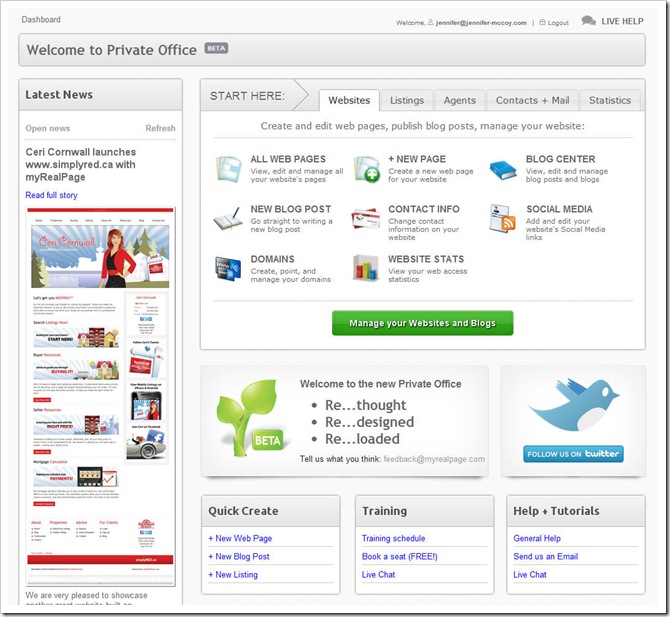
Task: Select the Contacts + Mail tab
Action: point(532,100)
